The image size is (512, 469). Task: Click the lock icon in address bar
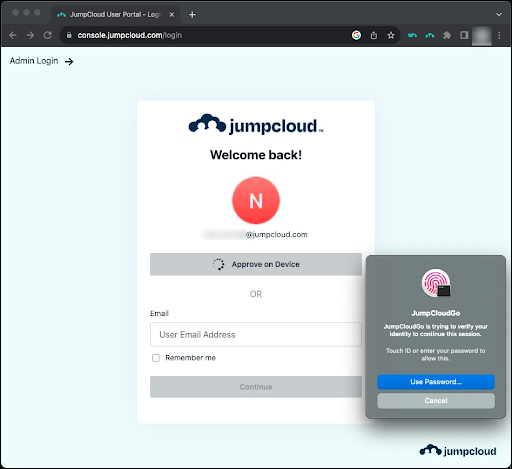click(69, 35)
